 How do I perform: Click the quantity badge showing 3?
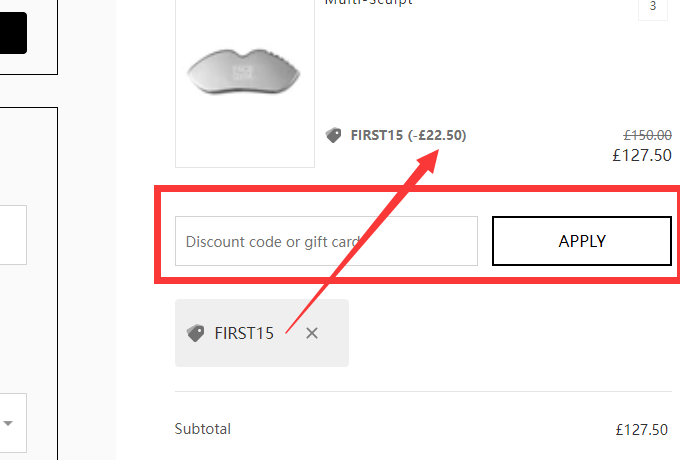(653, 6)
